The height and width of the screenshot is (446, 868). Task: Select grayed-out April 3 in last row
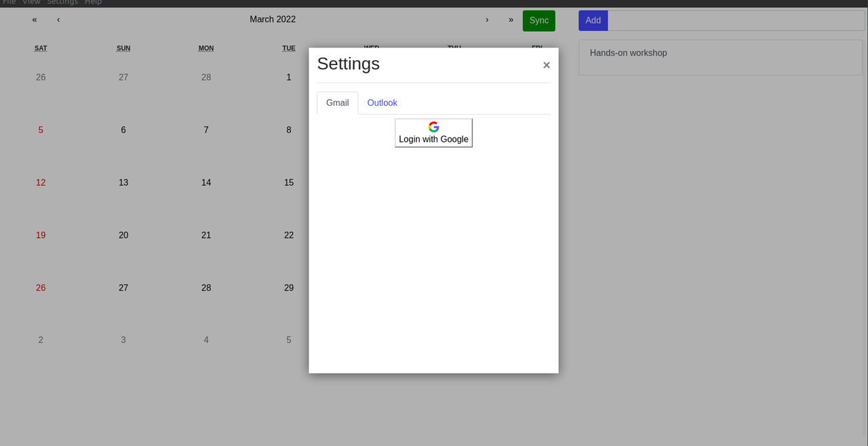tap(123, 340)
